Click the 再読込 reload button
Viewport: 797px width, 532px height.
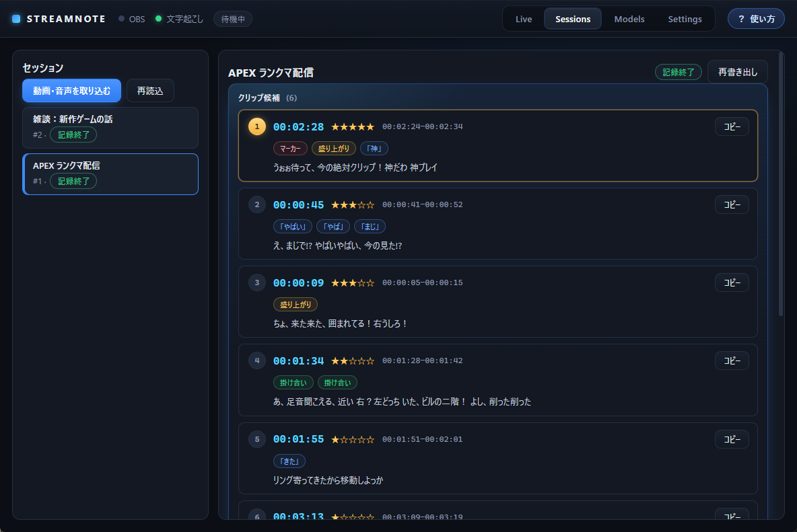(150, 90)
